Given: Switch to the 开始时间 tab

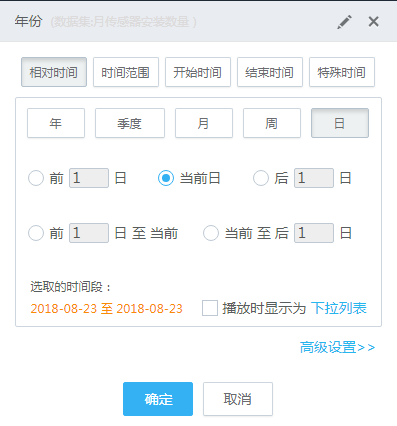Looking at the screenshot, I should pyautogui.click(x=198, y=72).
